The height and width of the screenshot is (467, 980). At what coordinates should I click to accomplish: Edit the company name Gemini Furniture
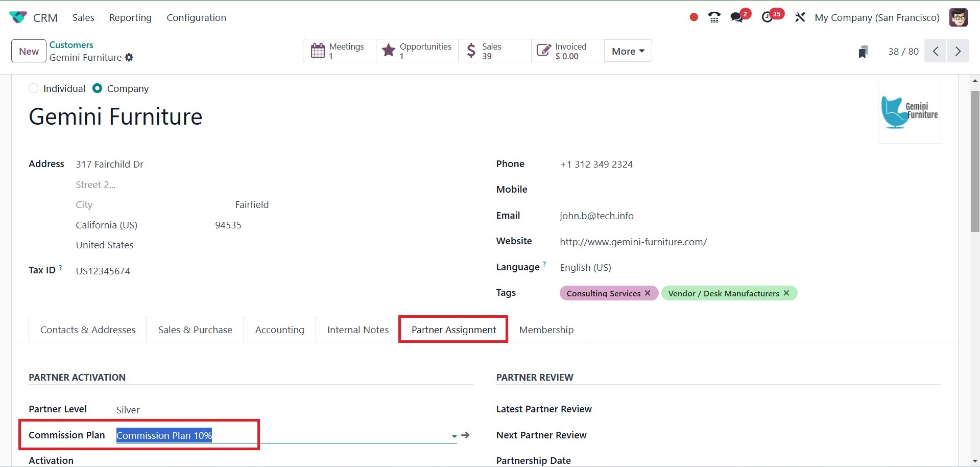[116, 116]
